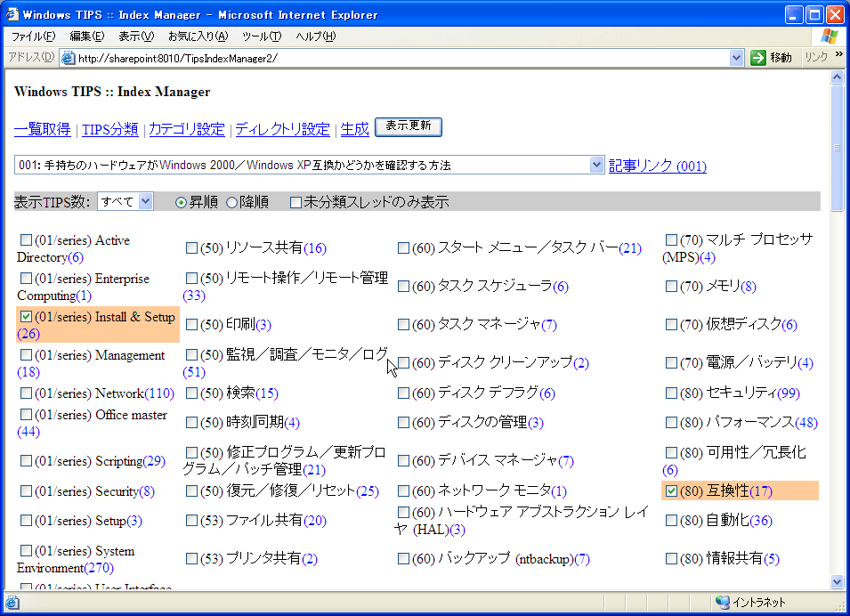Viewport: 850px width, 616px height.
Task: Click the vertical scrollbar thumb
Action: click(837, 148)
